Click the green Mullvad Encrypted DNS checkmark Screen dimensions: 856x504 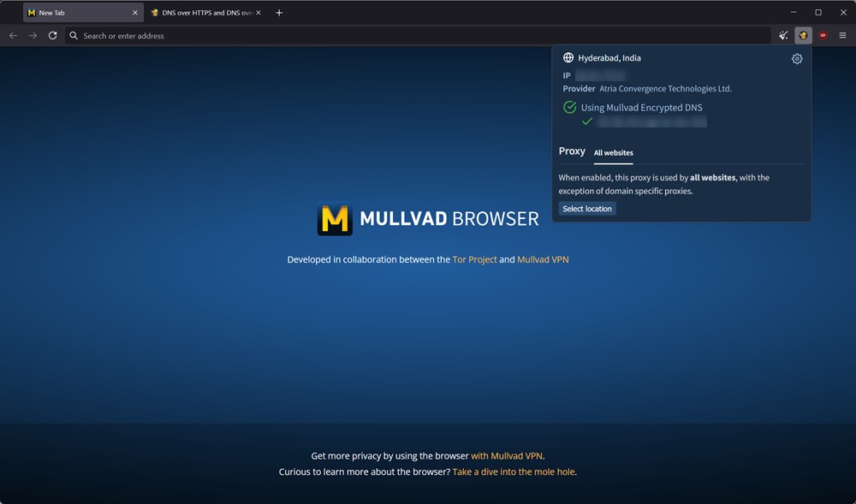click(x=569, y=107)
